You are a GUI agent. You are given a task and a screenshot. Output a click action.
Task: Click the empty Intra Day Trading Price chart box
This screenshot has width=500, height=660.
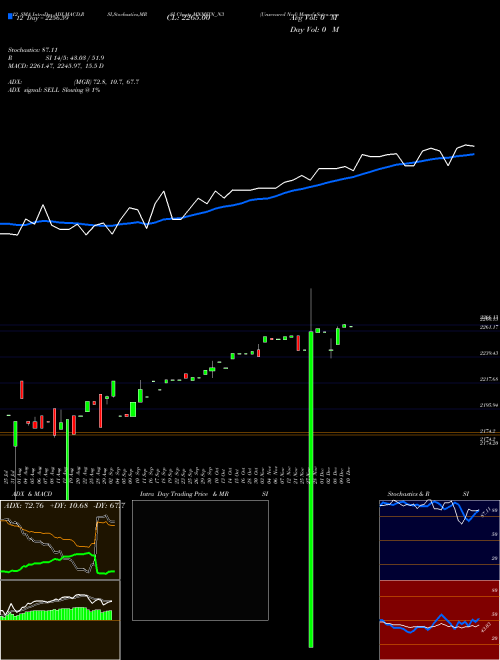tap(200, 560)
